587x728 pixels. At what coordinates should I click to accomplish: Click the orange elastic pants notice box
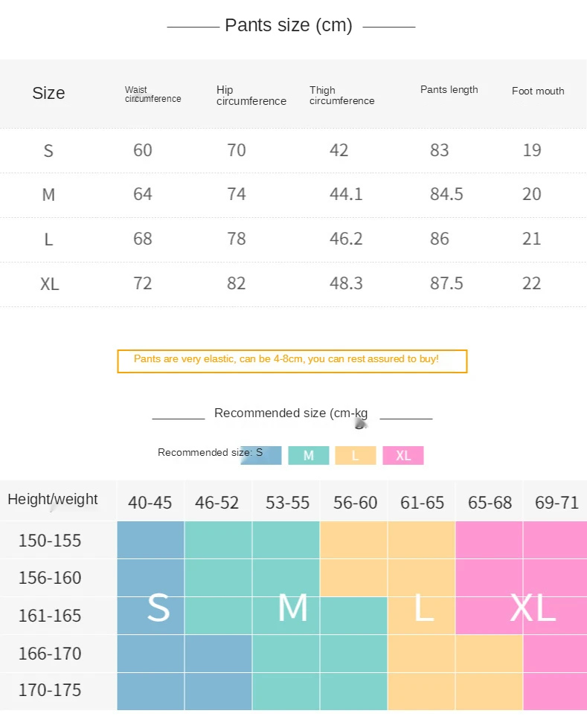[x=292, y=361]
